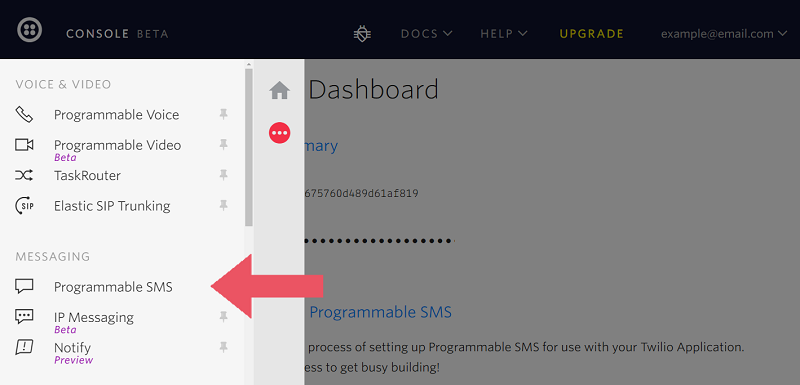This screenshot has width=800, height=385.
Task: Pin Programmable Voice to the sidebar
Action: click(223, 115)
